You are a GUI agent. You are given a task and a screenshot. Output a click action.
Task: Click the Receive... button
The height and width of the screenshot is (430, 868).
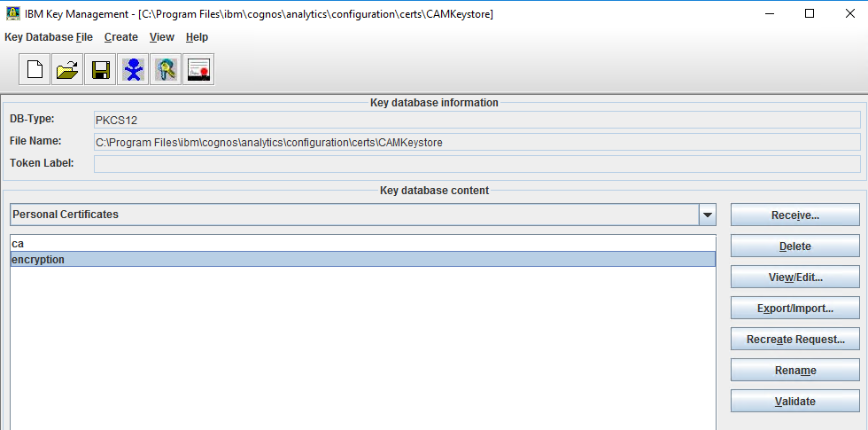pos(795,215)
